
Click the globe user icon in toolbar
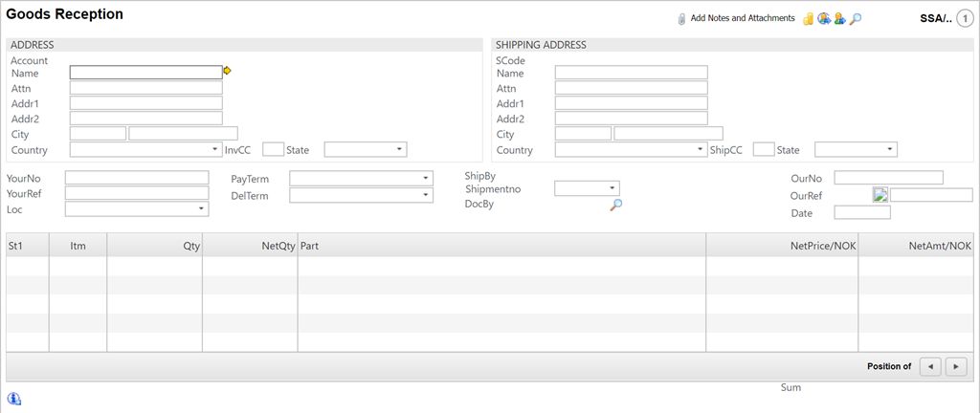(x=823, y=18)
